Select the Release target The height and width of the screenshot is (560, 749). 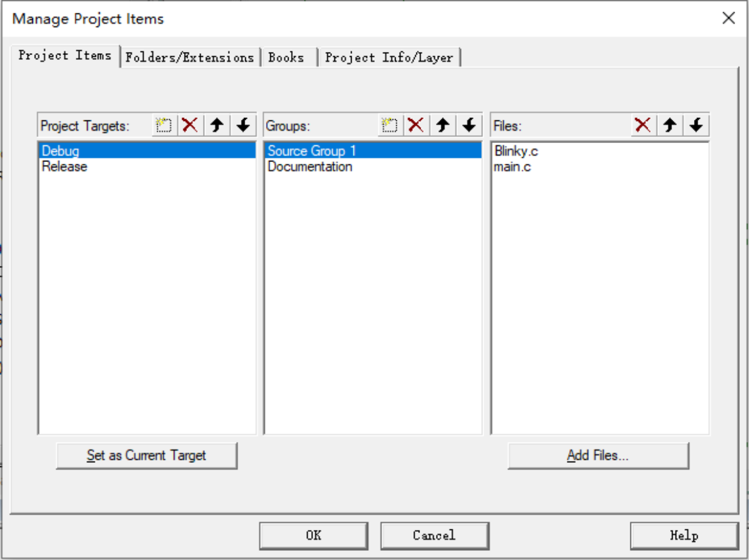(x=65, y=166)
